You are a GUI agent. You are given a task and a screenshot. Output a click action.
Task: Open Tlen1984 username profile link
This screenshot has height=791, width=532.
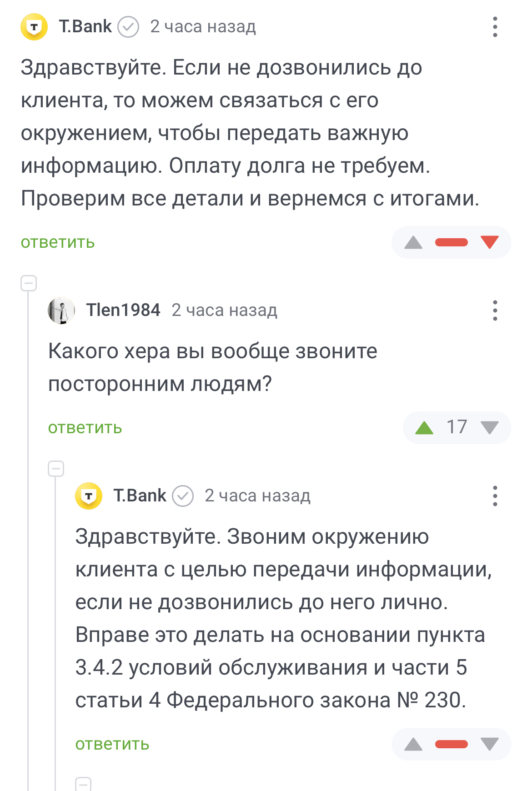[123, 310]
